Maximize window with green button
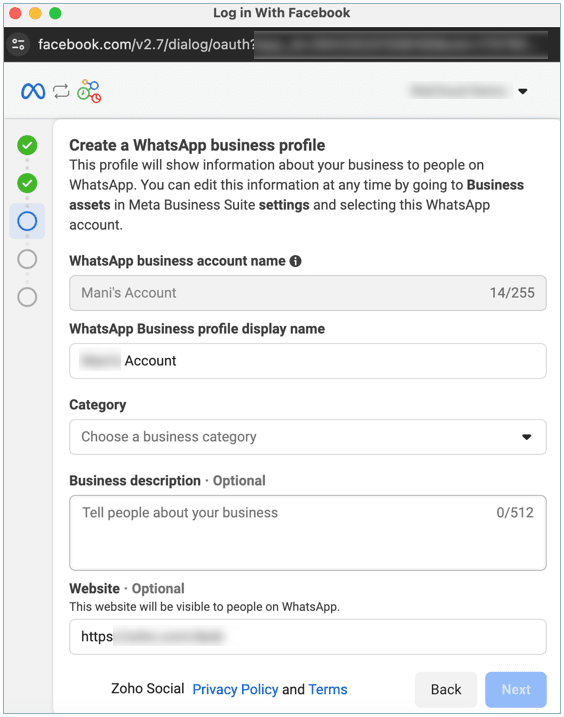 [x=55, y=13]
